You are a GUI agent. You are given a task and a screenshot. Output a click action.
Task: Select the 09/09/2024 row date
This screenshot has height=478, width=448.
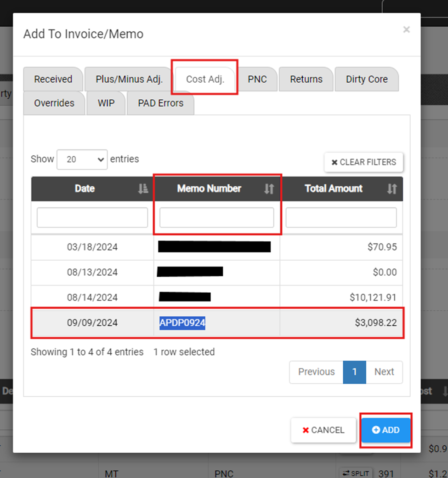pyautogui.click(x=92, y=323)
